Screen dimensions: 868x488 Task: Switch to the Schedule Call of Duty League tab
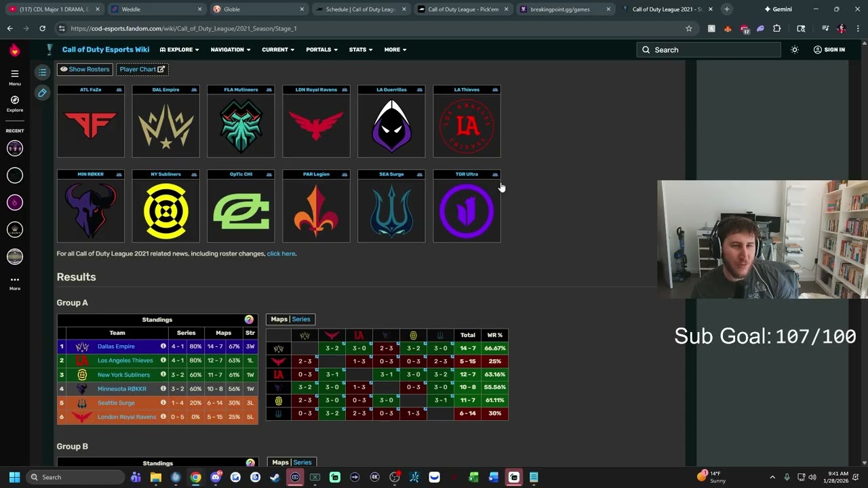point(361,9)
